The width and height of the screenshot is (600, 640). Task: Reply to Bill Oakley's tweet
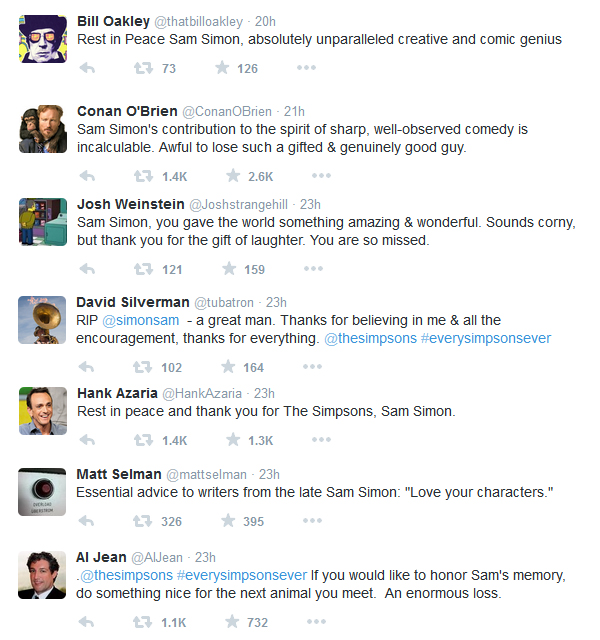point(87,68)
